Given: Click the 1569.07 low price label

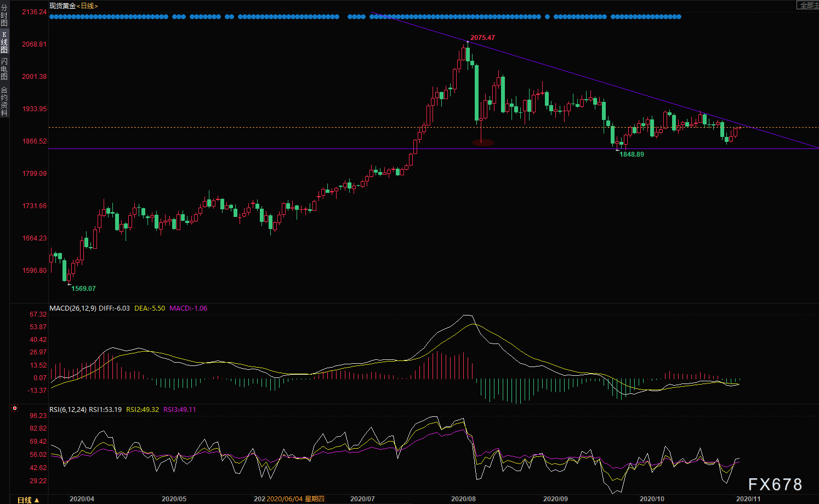Looking at the screenshot, I should pyautogui.click(x=83, y=289).
